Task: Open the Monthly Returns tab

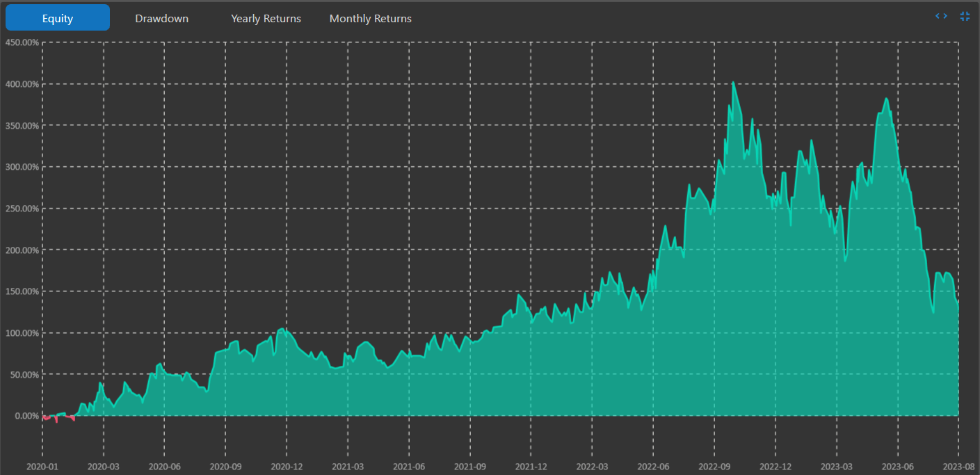Action: point(370,19)
